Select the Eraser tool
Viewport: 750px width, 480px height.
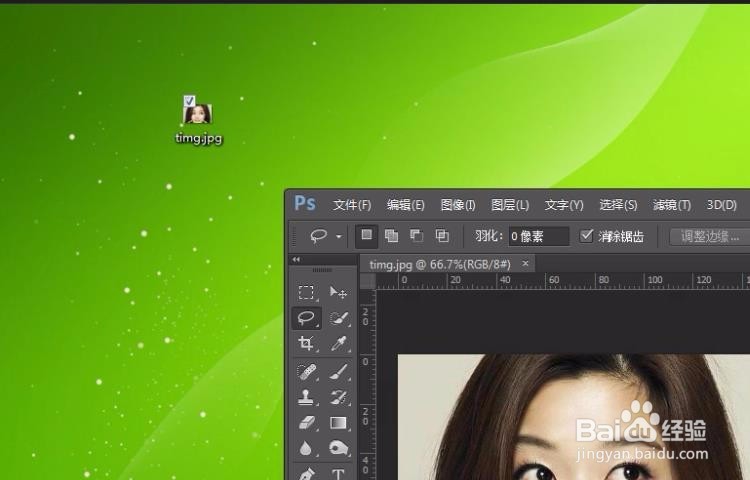[306, 423]
